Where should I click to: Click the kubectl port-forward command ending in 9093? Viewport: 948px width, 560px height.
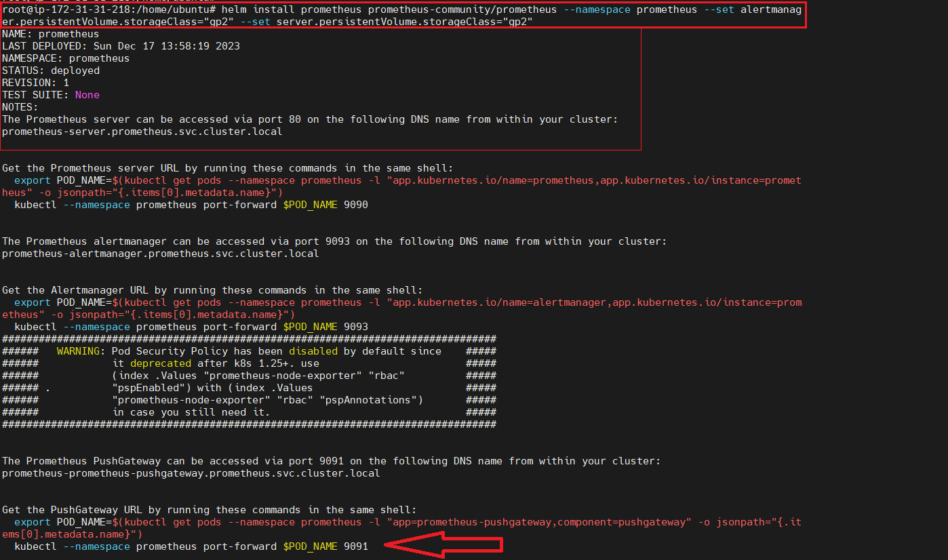tap(191, 327)
